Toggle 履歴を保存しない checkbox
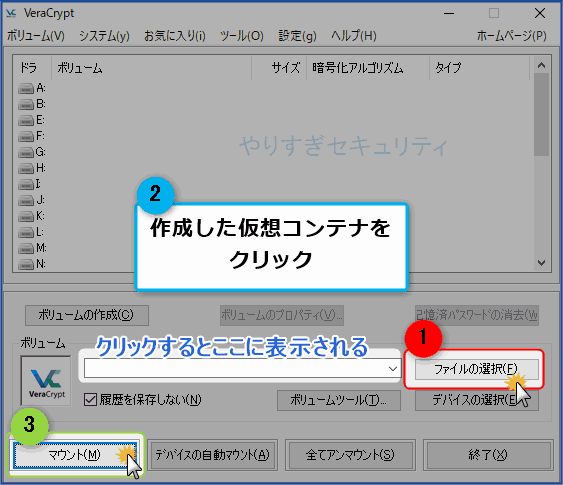Image resolution: width=563 pixels, height=485 pixels. tap(90, 400)
